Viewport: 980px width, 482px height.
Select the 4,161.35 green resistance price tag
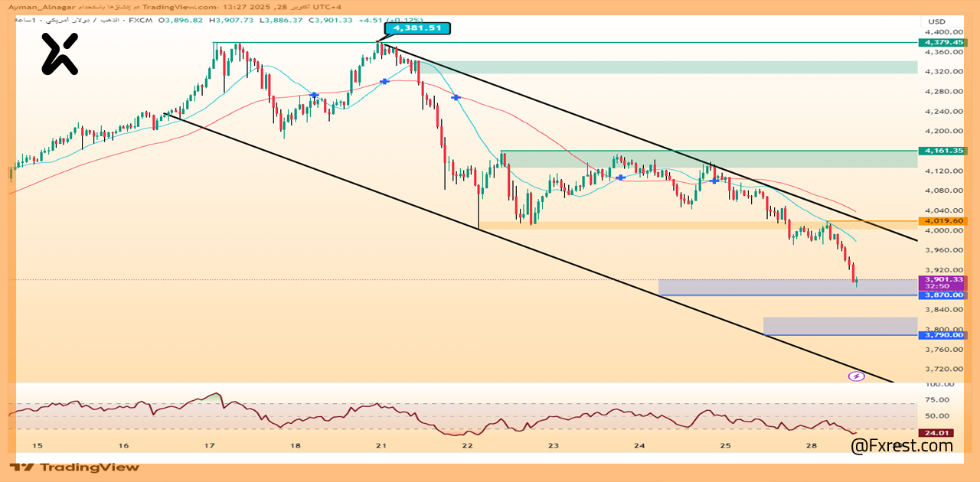(944, 151)
